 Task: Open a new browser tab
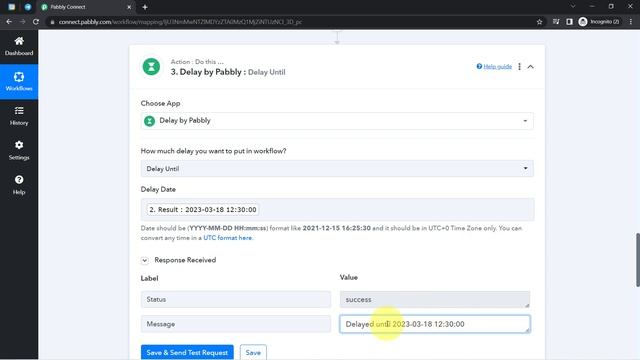144,7
